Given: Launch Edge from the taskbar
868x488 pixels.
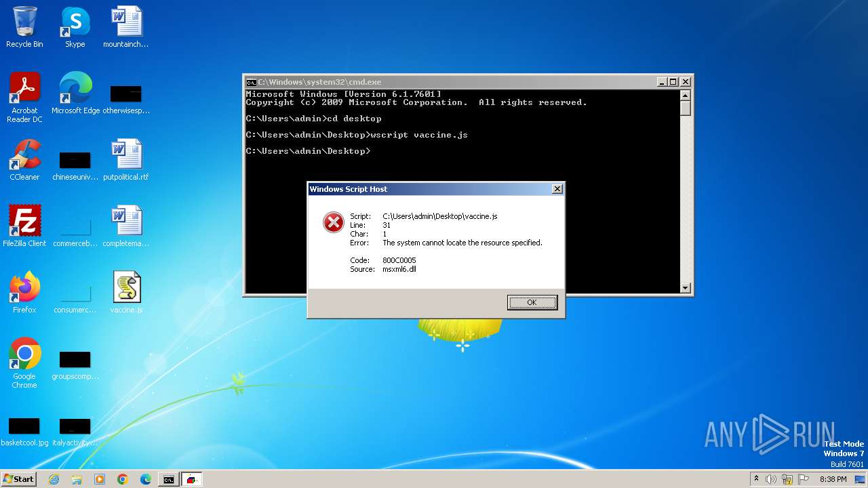Looking at the screenshot, I should point(146,479).
